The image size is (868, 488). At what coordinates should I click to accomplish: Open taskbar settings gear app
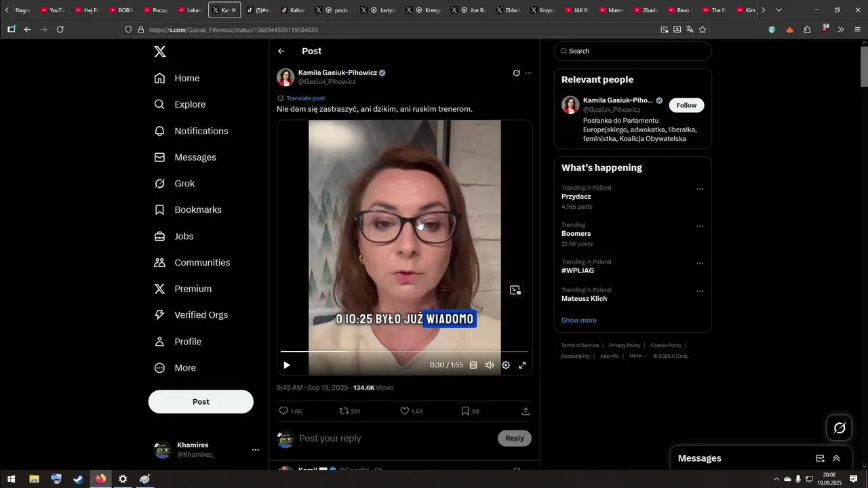click(x=123, y=479)
